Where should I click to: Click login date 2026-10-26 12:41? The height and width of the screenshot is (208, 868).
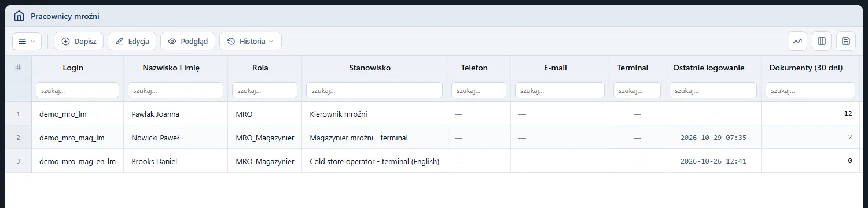pyautogui.click(x=713, y=161)
